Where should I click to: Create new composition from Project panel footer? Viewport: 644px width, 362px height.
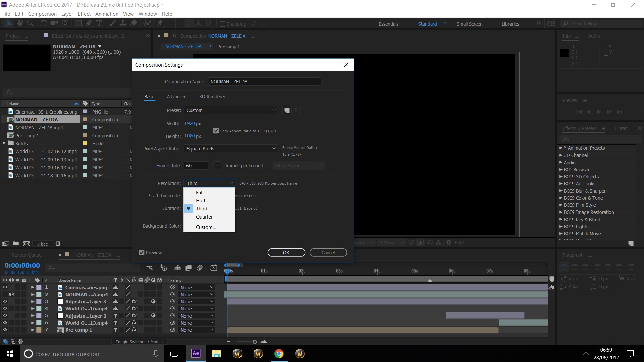coord(26,244)
